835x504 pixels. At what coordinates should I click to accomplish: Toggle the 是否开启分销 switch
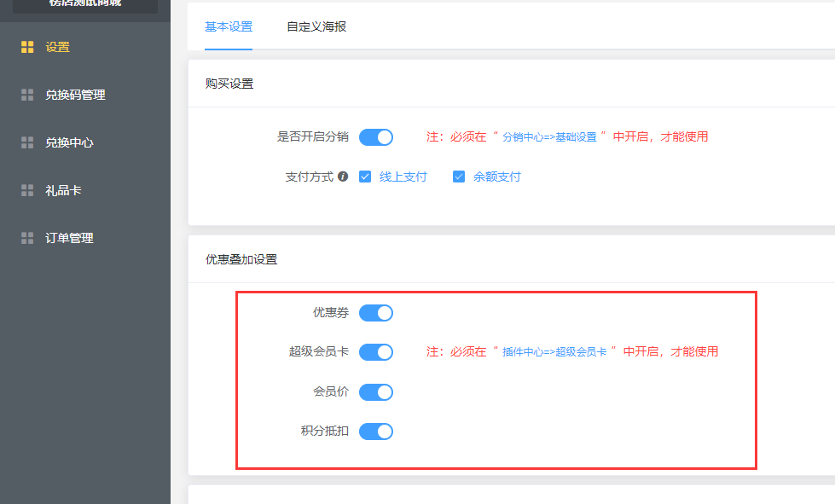click(x=376, y=137)
